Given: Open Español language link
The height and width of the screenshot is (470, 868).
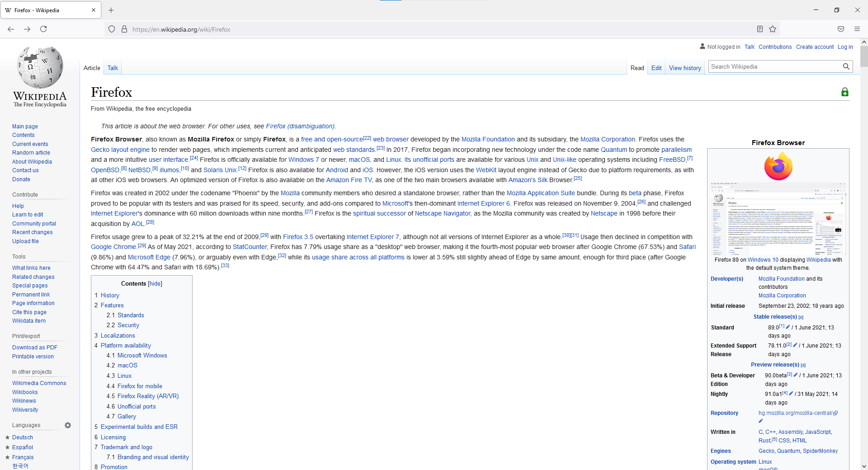Looking at the screenshot, I should tap(23, 447).
